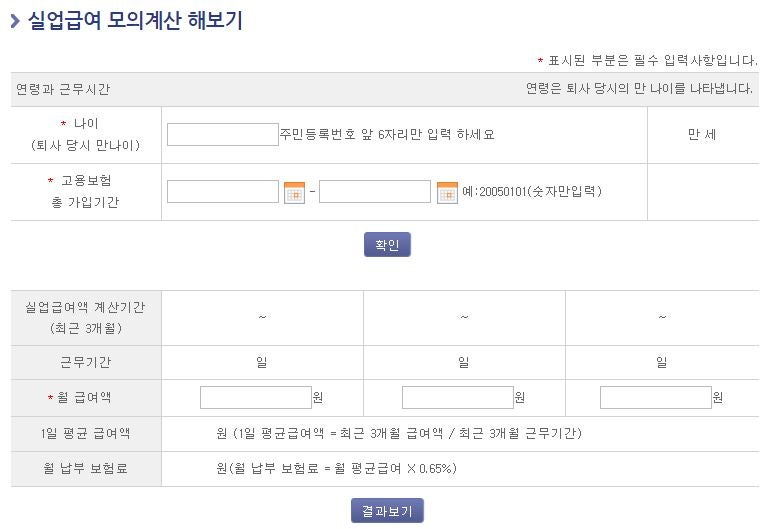Focus the 주민등록번호 앞 6자리 input box
Screen dimensions: 777x529
pos(222,135)
